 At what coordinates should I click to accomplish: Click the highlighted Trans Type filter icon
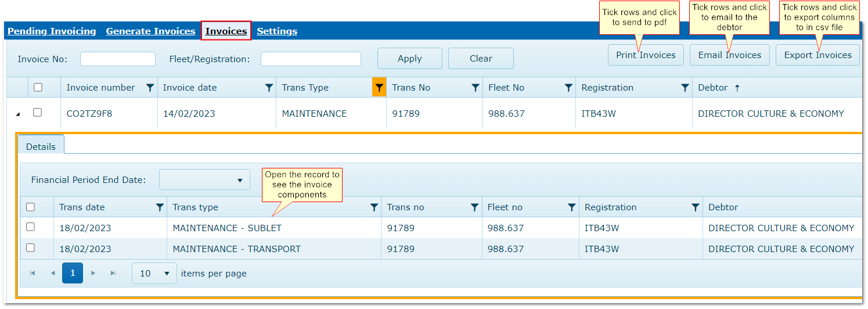click(379, 88)
